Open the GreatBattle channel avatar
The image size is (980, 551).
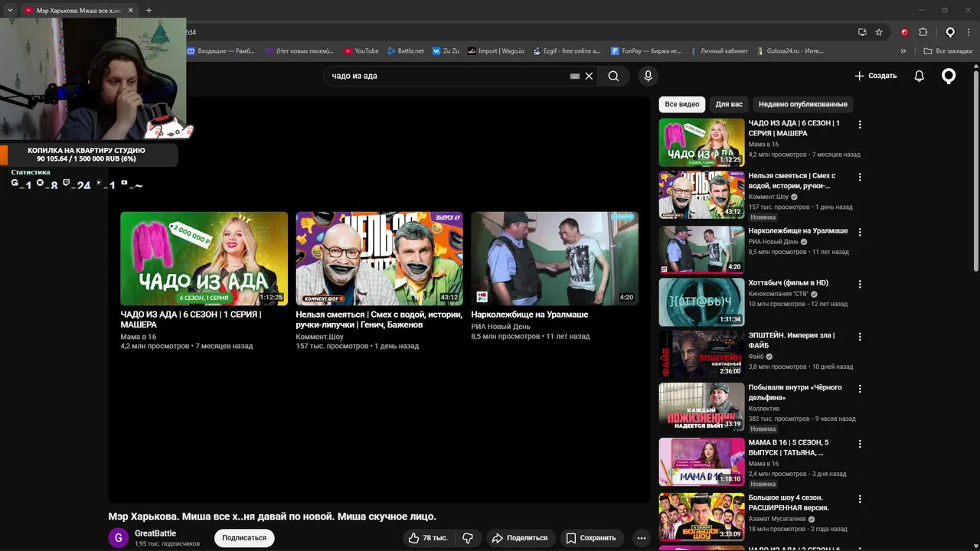coord(118,538)
